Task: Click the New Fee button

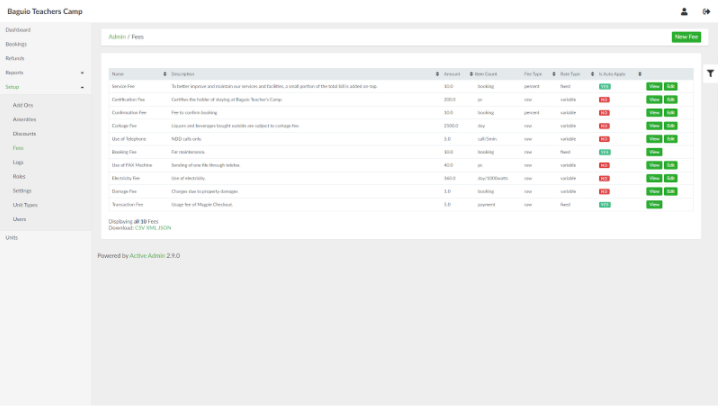Action: pyautogui.click(x=686, y=37)
